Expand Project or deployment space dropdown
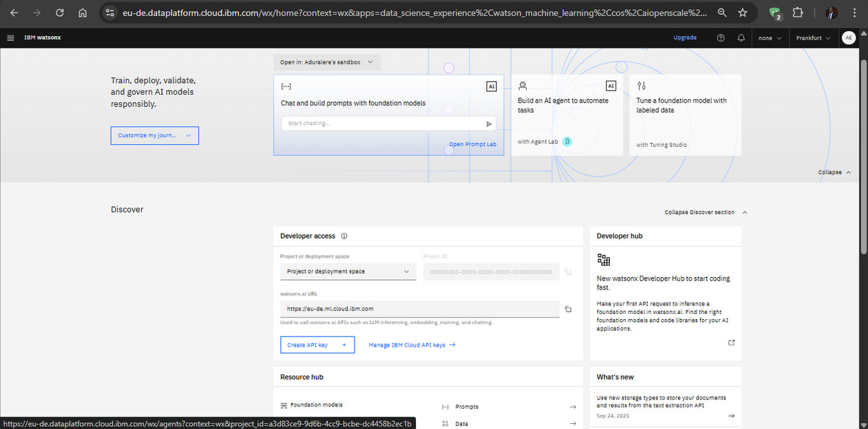 (348, 271)
